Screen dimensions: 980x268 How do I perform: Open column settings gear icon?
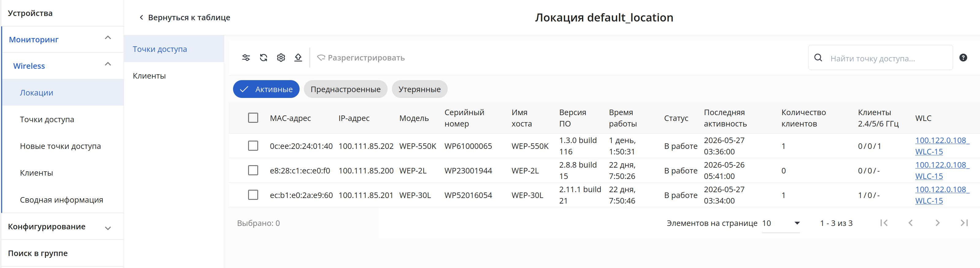click(281, 57)
